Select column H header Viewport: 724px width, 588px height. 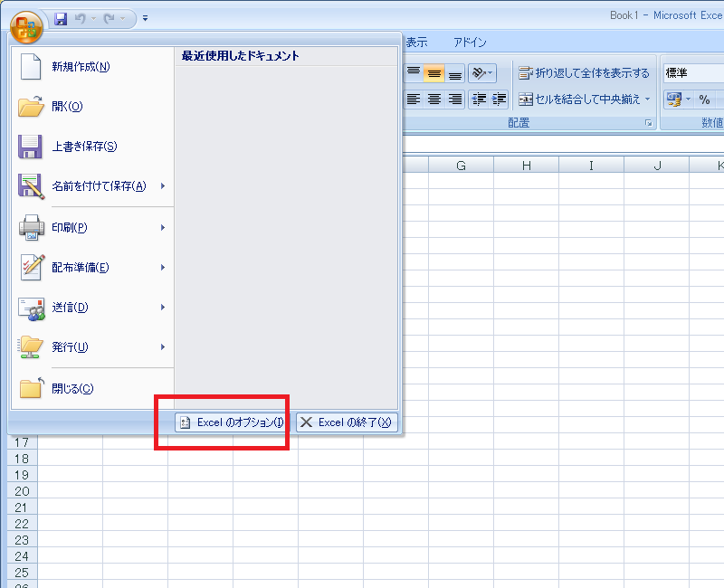pos(527,166)
